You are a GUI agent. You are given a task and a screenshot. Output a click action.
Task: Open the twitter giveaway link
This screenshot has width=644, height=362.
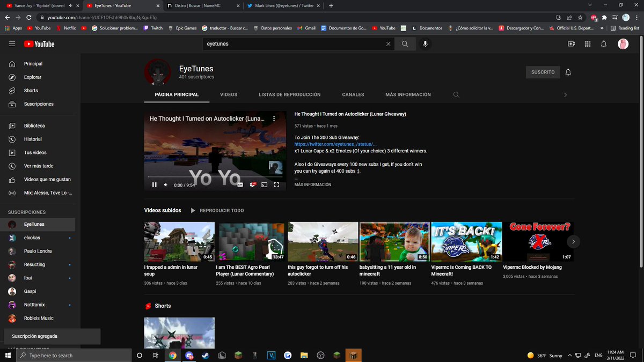click(x=335, y=144)
